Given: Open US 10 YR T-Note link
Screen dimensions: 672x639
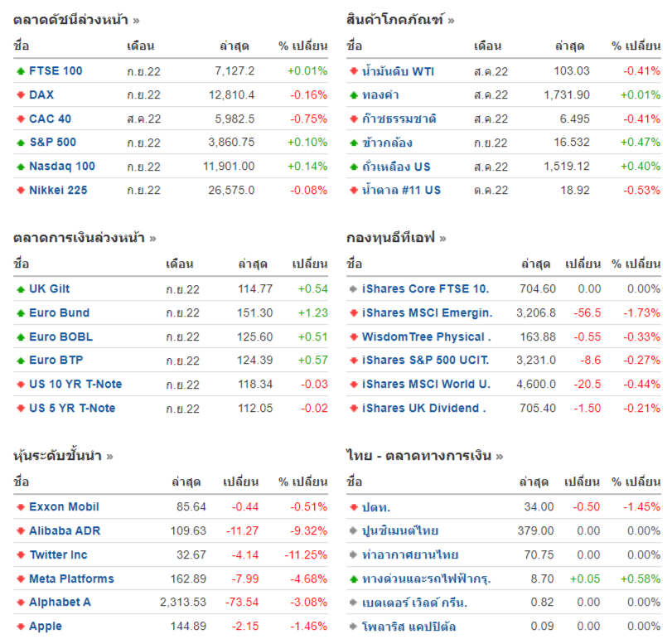Looking at the screenshot, I should coord(75,384).
